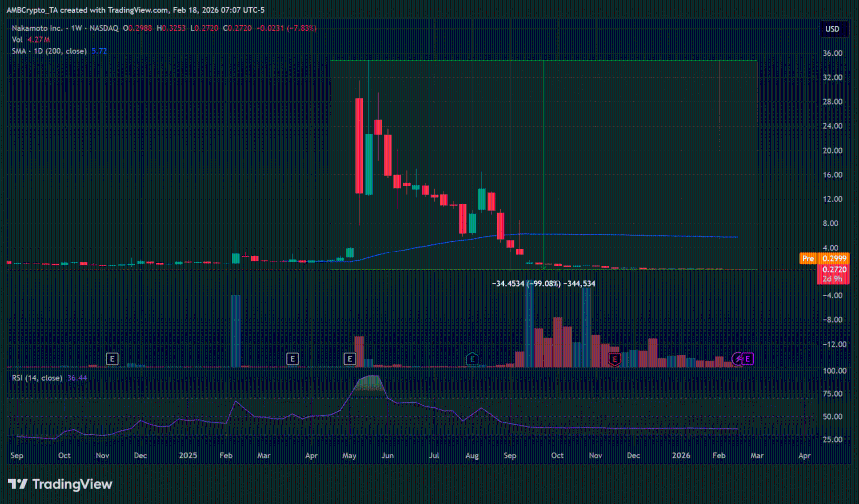Click the orange Pre 0.2999 price label

point(824,258)
